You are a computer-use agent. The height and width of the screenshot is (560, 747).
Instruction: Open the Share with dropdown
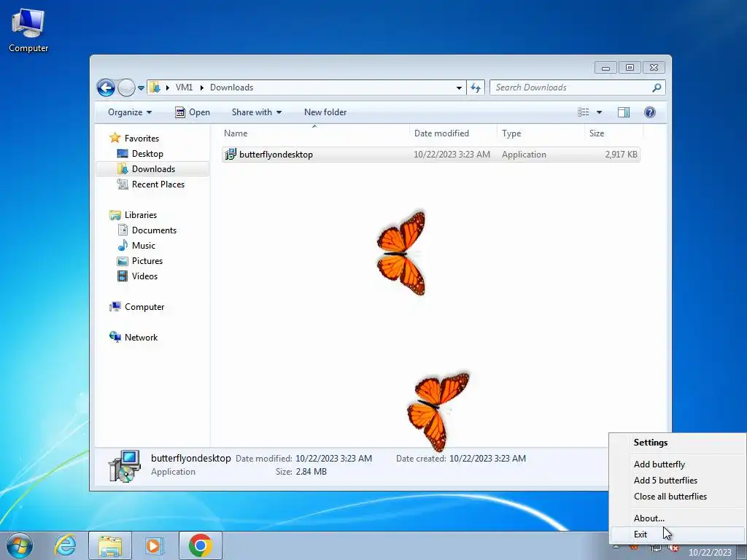(x=256, y=112)
